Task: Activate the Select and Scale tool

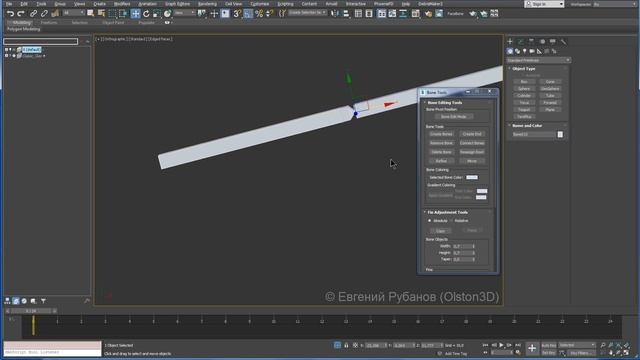Action: (157, 13)
